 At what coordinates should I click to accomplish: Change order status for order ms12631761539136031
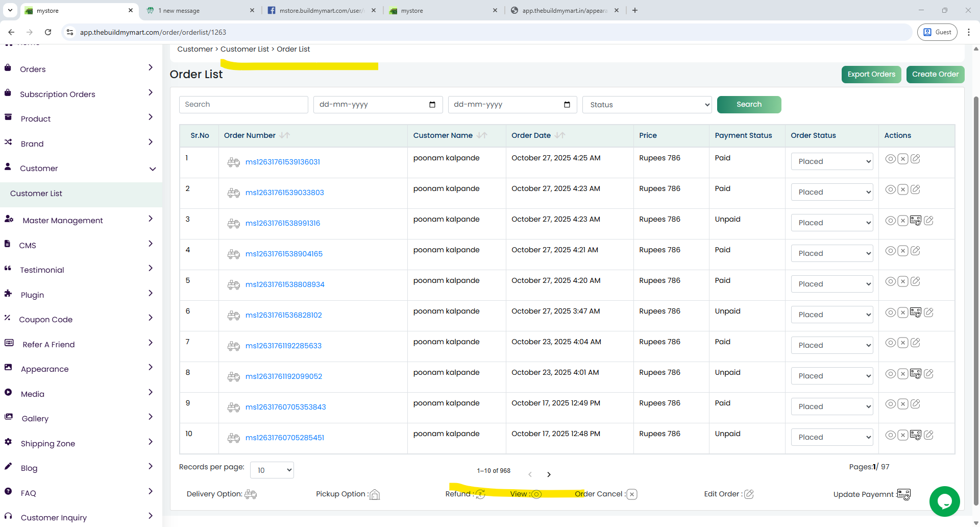832,161
